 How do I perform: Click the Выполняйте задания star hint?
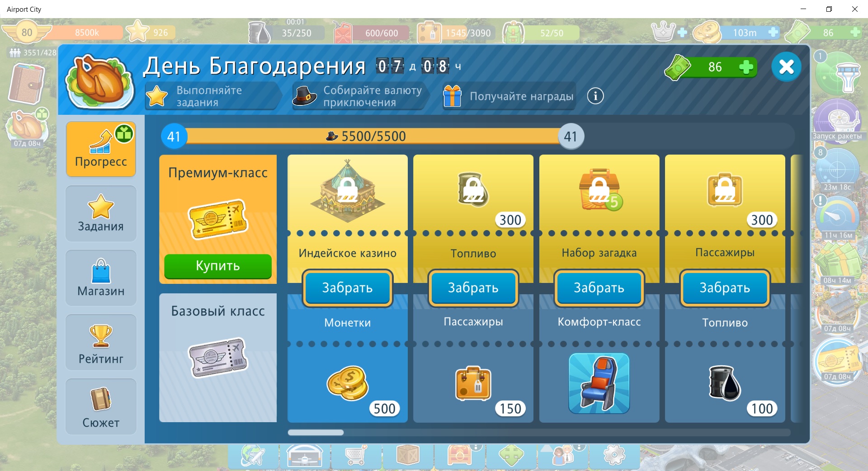pyautogui.click(x=212, y=96)
